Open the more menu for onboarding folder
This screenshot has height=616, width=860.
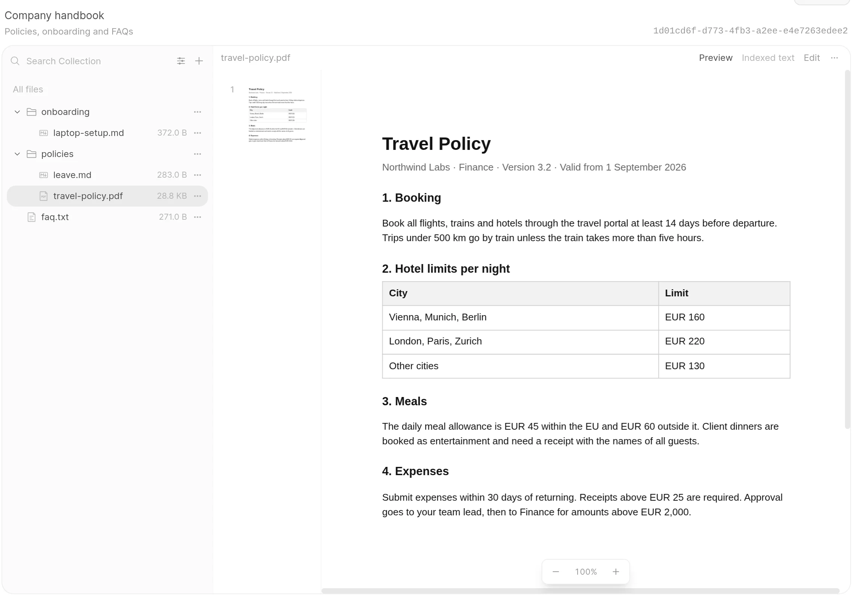click(198, 112)
